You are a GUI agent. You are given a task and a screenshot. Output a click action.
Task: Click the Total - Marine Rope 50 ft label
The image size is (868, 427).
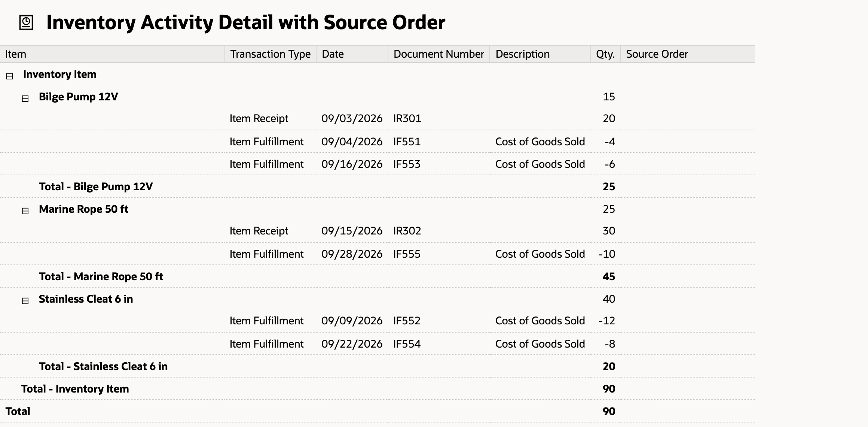101,276
